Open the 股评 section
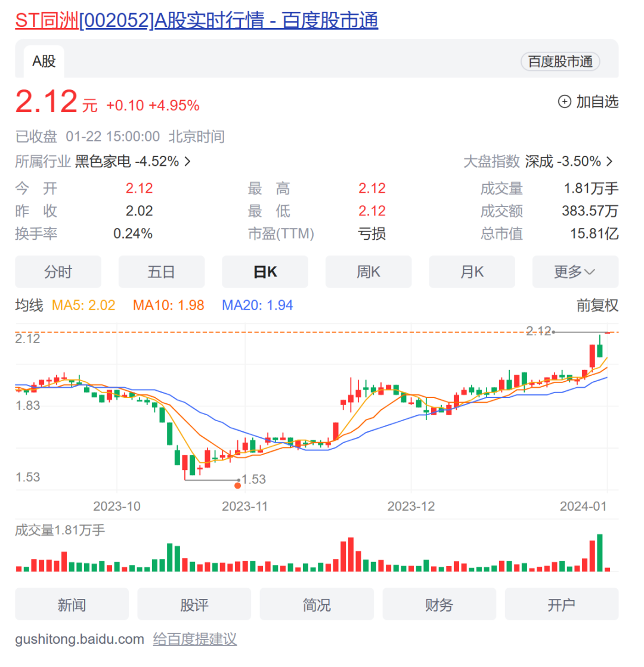Viewport: 644px width, 667px height. tap(194, 604)
